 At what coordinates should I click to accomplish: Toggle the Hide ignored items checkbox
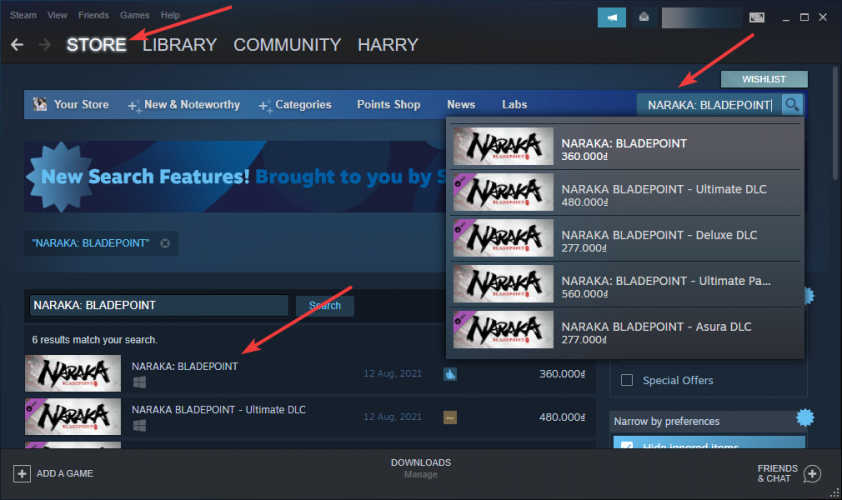627,445
